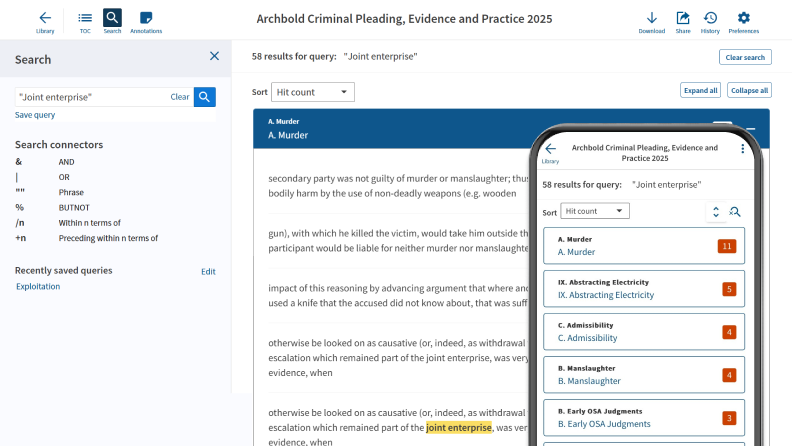Open Annotations from the toolbar
Screen dimensions: 792x446
(146, 21)
